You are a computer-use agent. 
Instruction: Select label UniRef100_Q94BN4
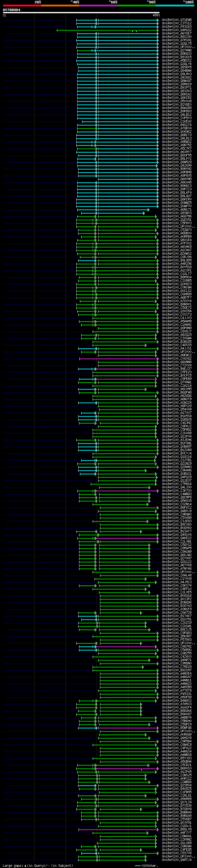(x=177, y=71)
